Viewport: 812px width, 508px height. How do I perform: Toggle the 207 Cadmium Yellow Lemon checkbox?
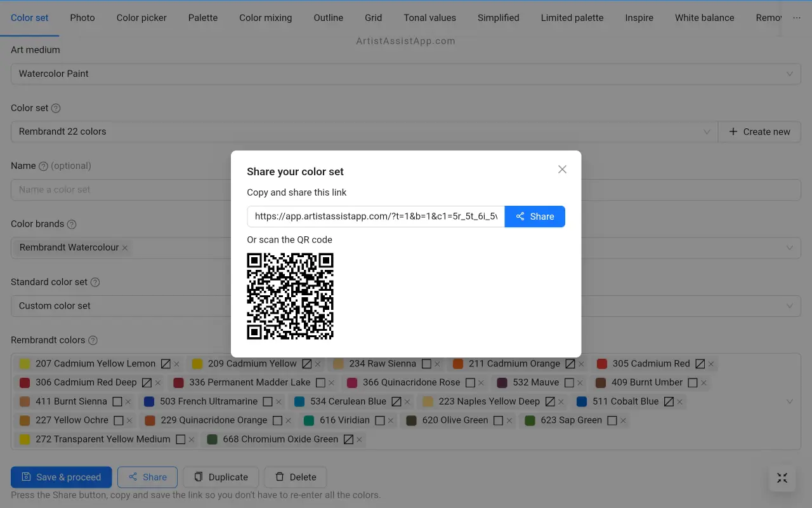click(x=166, y=364)
